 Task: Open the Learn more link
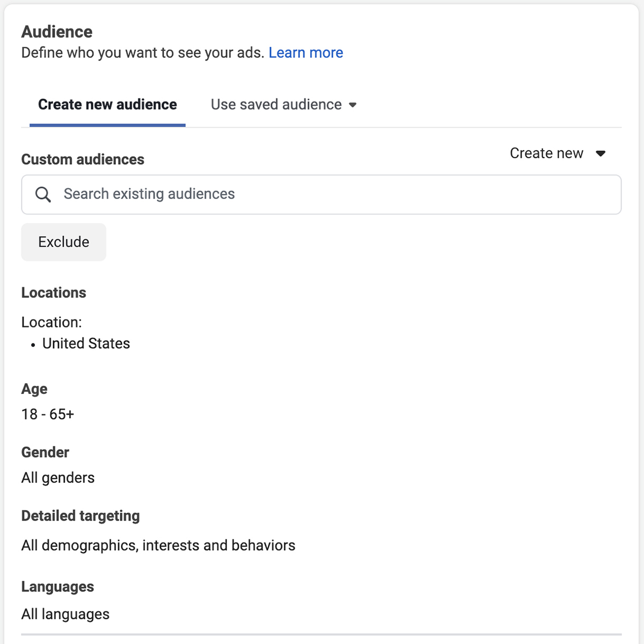coord(305,53)
